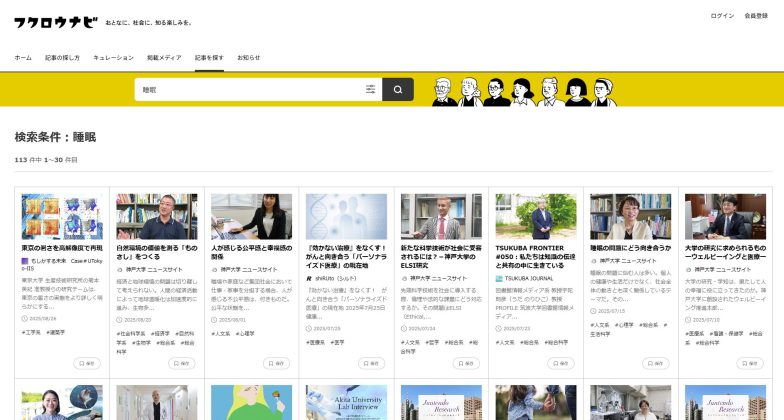This screenshot has height=420, width=784.
Task: Select the キュレーション nav item
Action: click(113, 58)
